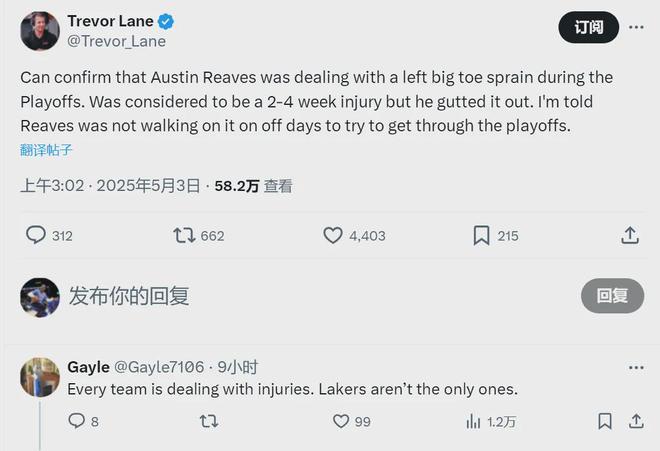Open more options on Gayle's reply
Image resolution: width=660 pixels, height=451 pixels.
click(636, 367)
